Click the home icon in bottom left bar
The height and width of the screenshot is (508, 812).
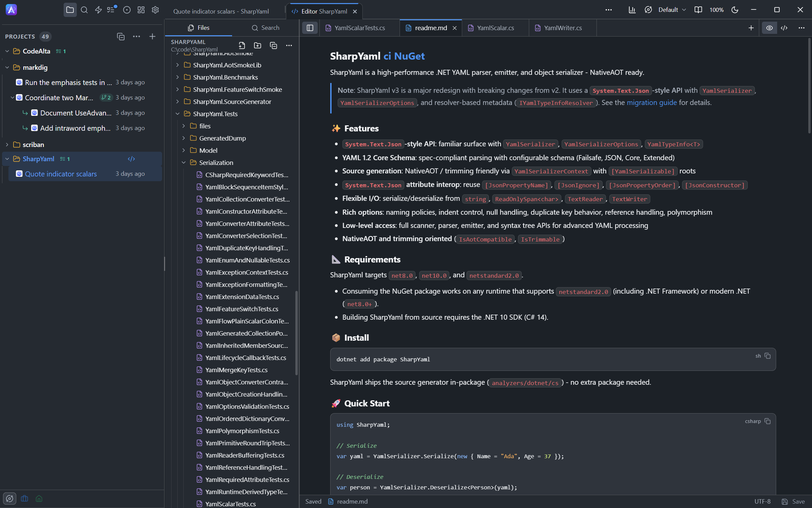pyautogui.click(x=39, y=499)
